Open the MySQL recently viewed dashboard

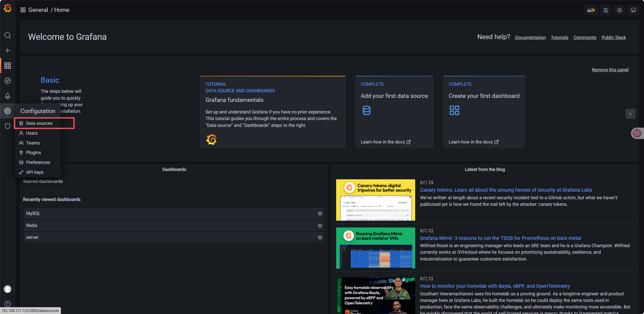pos(174,213)
